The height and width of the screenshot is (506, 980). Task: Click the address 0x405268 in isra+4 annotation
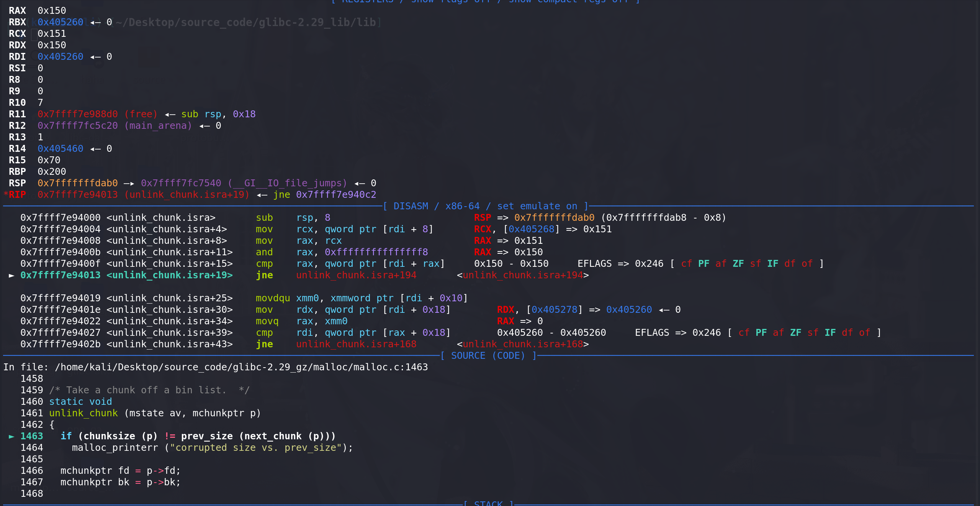532,229
